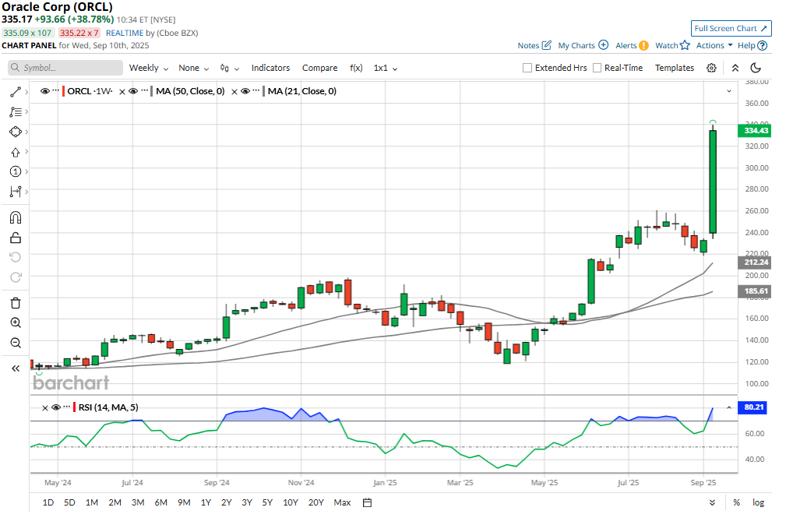Viewport: 786px width, 532px height.
Task: Select the 1Y time range
Action: (206, 502)
